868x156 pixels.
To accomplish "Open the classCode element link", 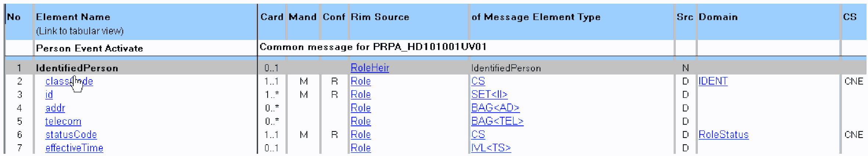I will [69, 81].
